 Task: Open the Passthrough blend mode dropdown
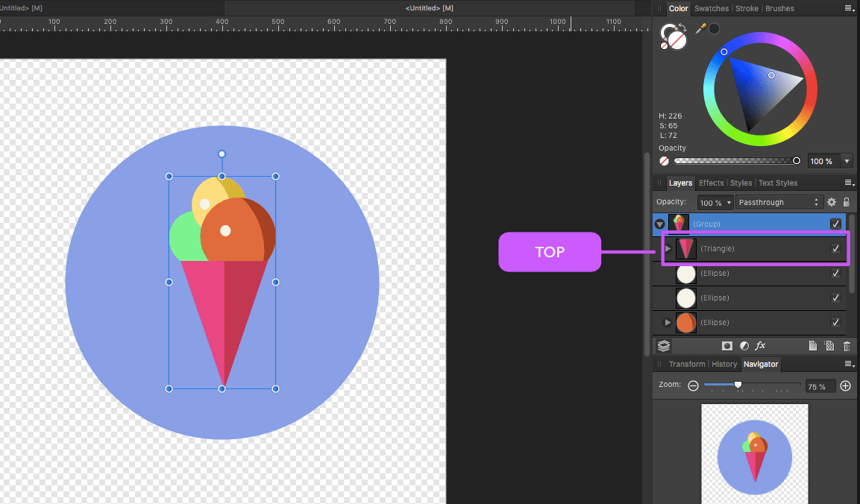coord(779,202)
